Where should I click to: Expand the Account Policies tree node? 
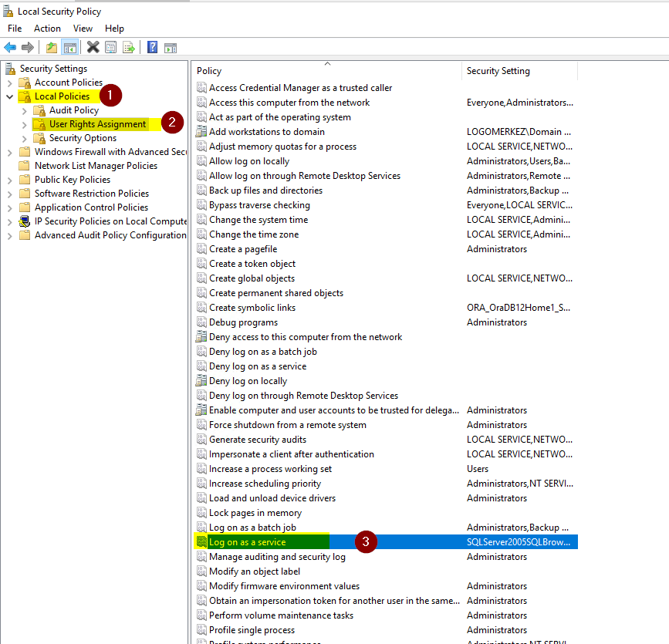pos(9,83)
